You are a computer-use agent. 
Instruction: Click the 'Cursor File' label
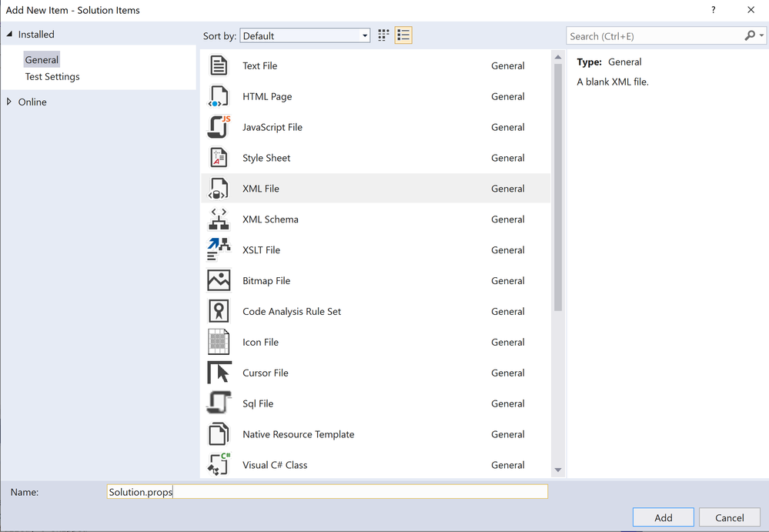(266, 373)
